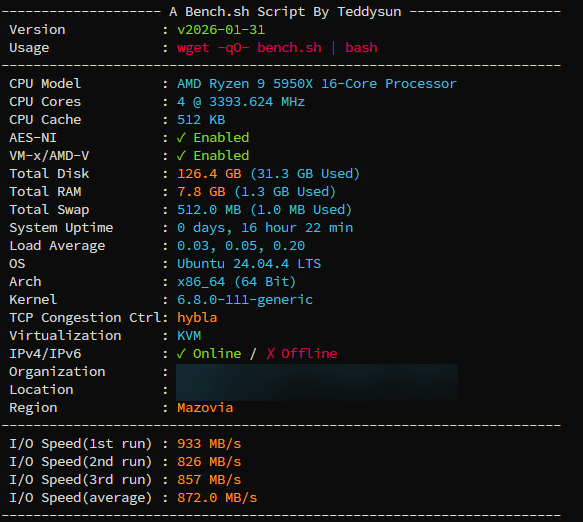
Task: Click the kernel version 6.8.0-111-generic
Action: point(245,300)
